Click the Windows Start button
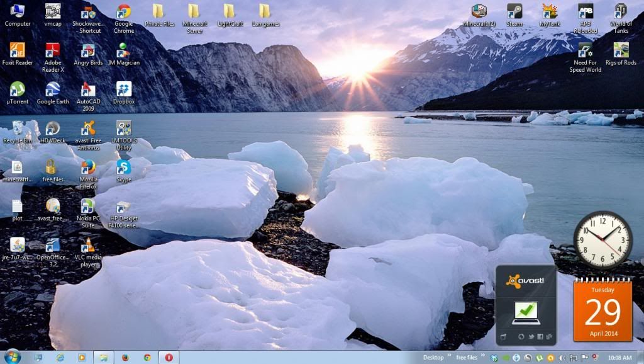The width and height of the screenshot is (644, 364). tap(12, 357)
